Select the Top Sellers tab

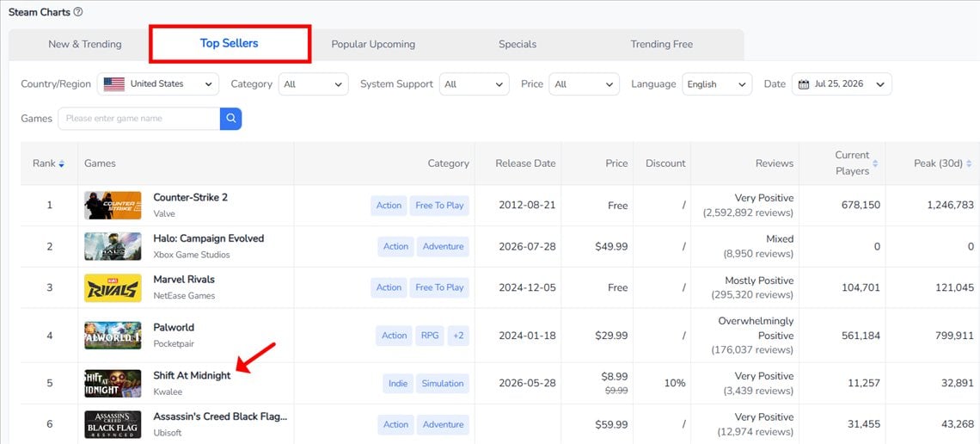230,44
